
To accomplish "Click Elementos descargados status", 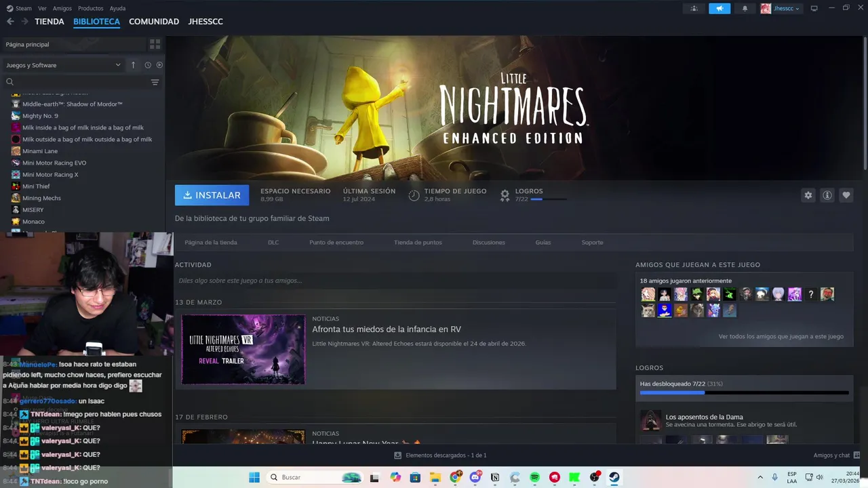I will (x=446, y=455).
